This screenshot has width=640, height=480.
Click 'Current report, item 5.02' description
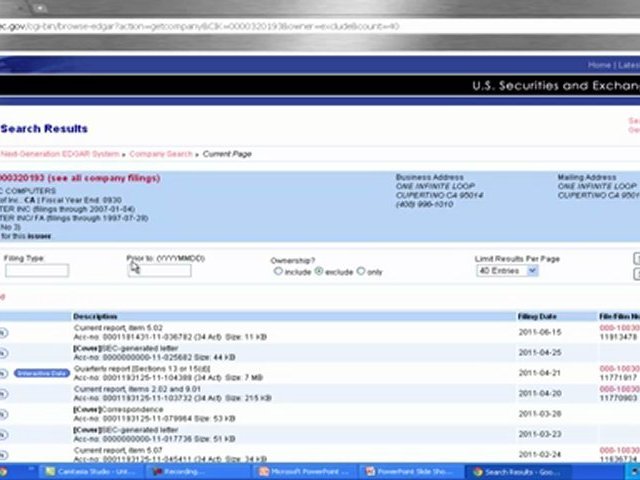point(118,328)
